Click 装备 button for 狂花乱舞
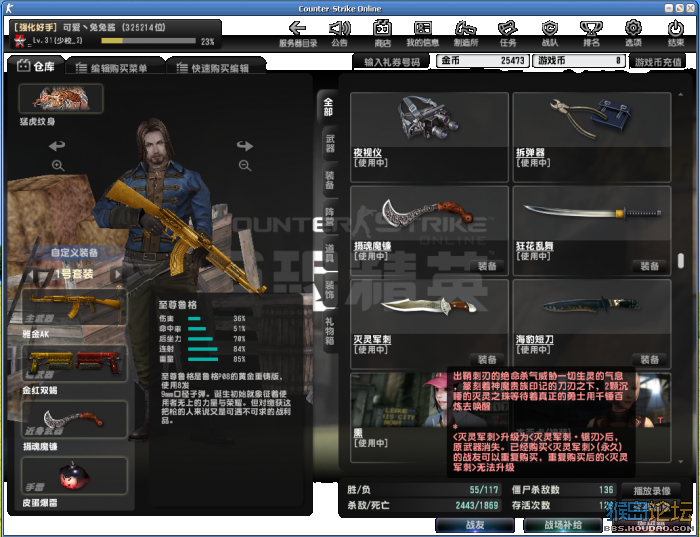 click(649, 266)
